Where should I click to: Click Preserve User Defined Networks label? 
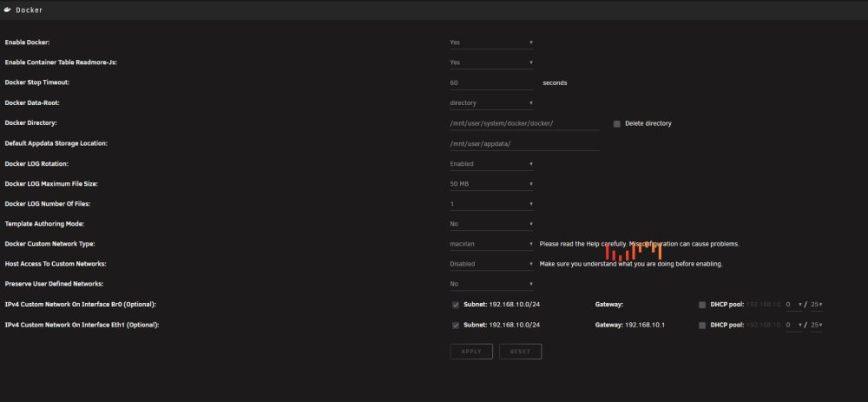54,284
